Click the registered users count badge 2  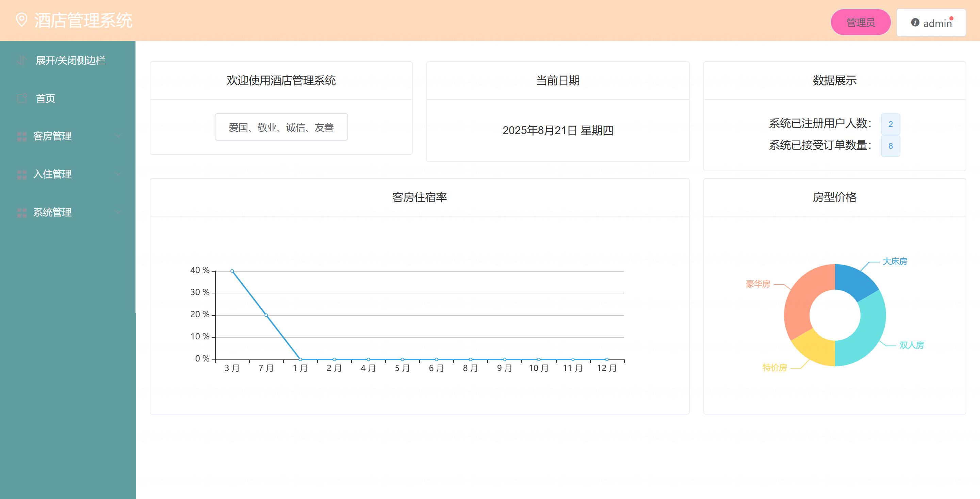tap(890, 124)
